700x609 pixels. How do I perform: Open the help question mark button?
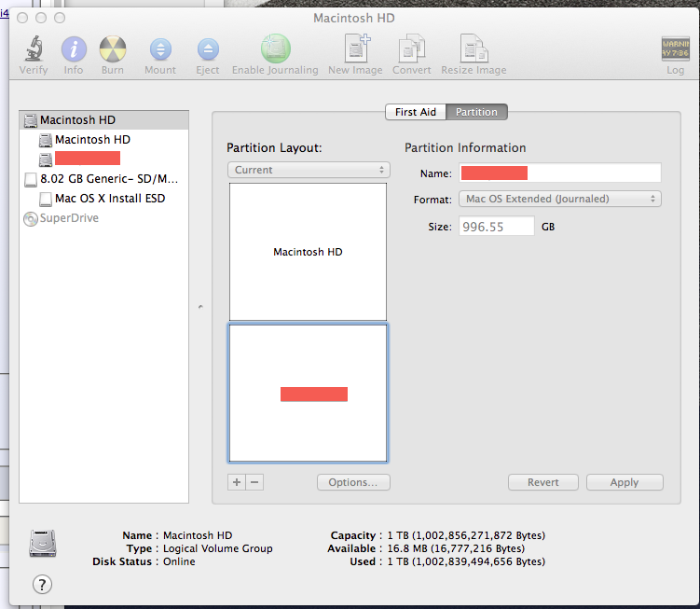(x=42, y=585)
